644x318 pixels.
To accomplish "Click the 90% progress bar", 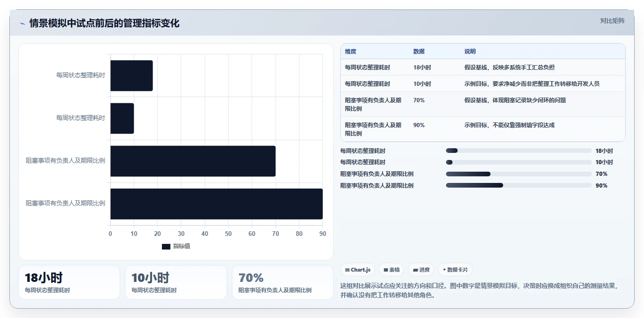I will coord(519,185).
